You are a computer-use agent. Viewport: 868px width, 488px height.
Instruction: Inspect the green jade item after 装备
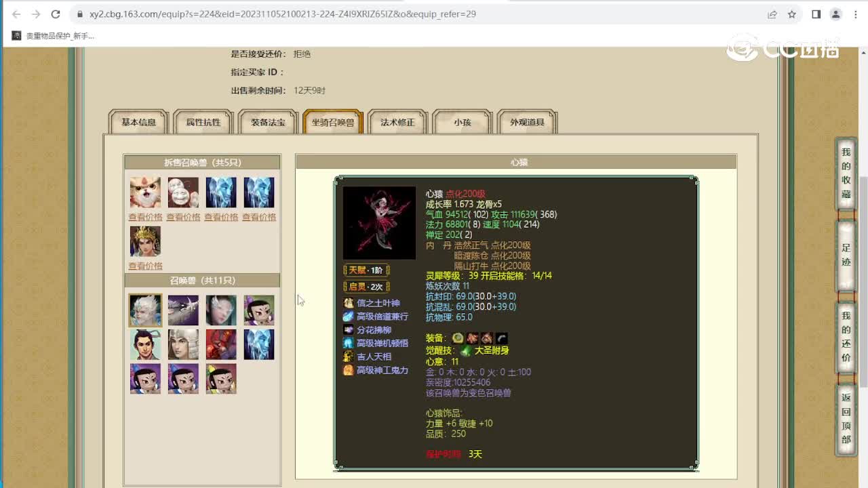pyautogui.click(x=458, y=338)
